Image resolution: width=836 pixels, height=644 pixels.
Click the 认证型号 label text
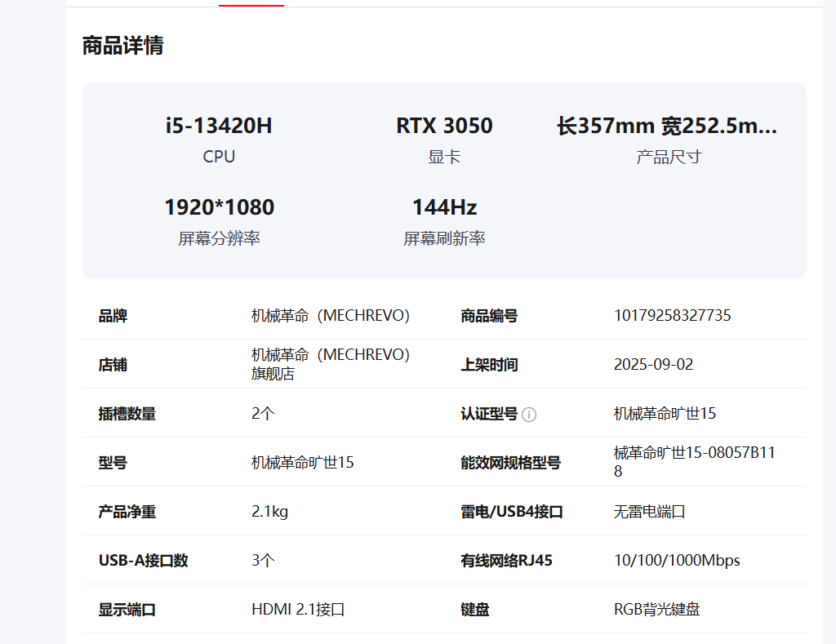490,414
